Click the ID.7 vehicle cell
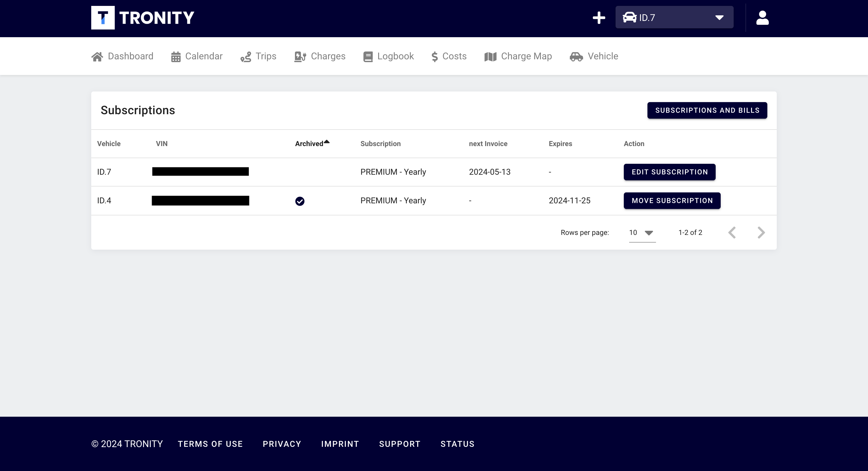The height and width of the screenshot is (471, 868). click(104, 172)
